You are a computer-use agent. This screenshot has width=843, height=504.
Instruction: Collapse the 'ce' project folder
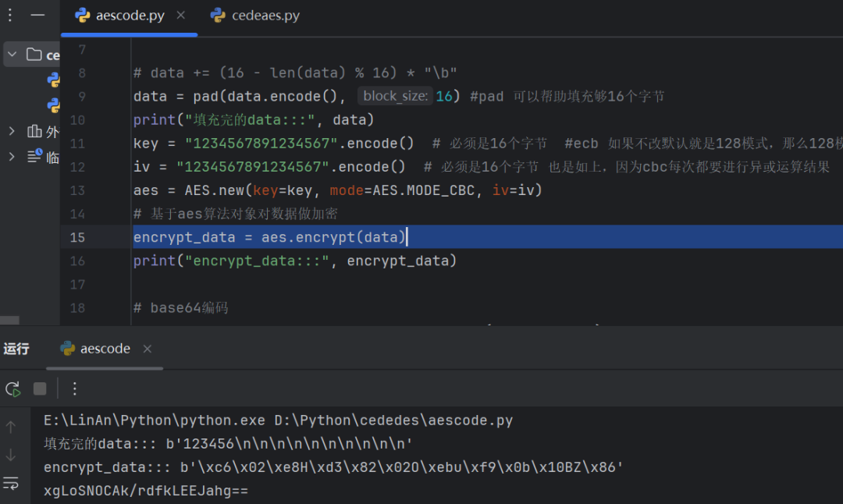pyautogui.click(x=12, y=55)
